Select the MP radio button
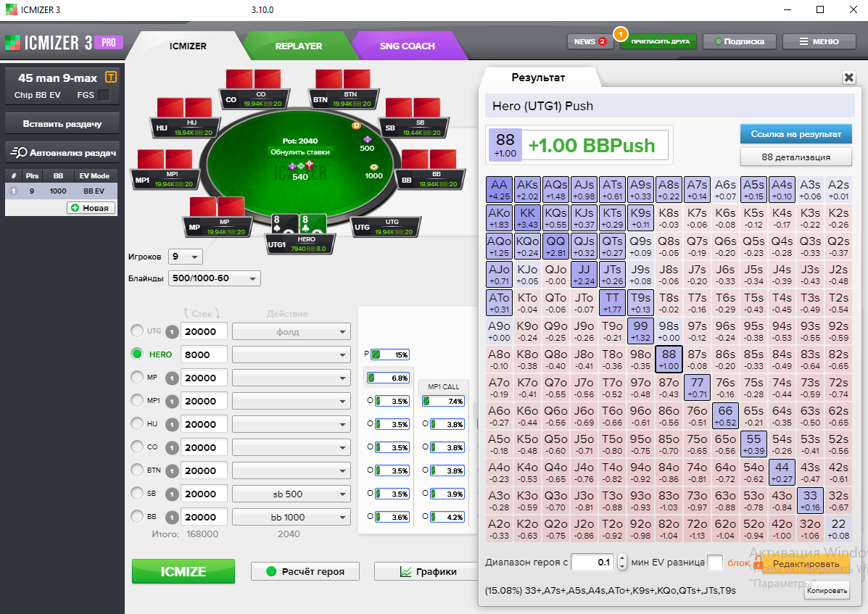868x614 pixels. [137, 377]
